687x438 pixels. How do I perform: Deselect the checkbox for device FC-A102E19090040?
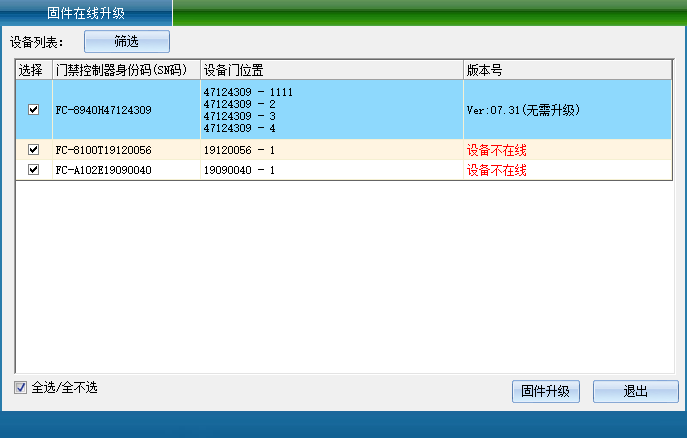[x=33, y=170]
